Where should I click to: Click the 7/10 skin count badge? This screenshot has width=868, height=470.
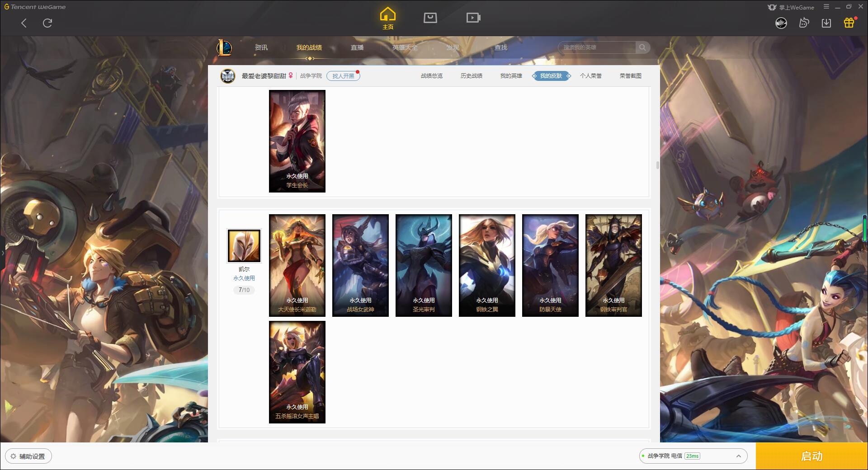click(x=244, y=290)
